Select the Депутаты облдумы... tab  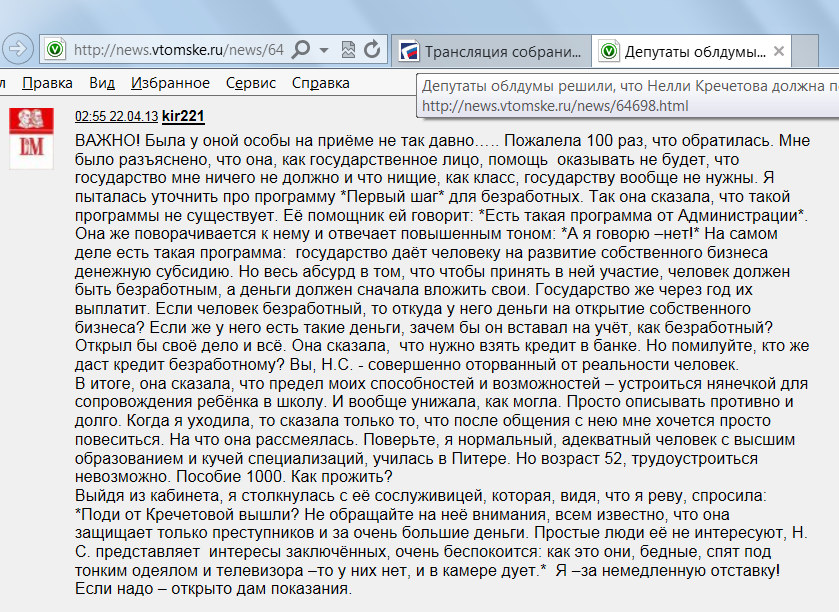click(691, 51)
